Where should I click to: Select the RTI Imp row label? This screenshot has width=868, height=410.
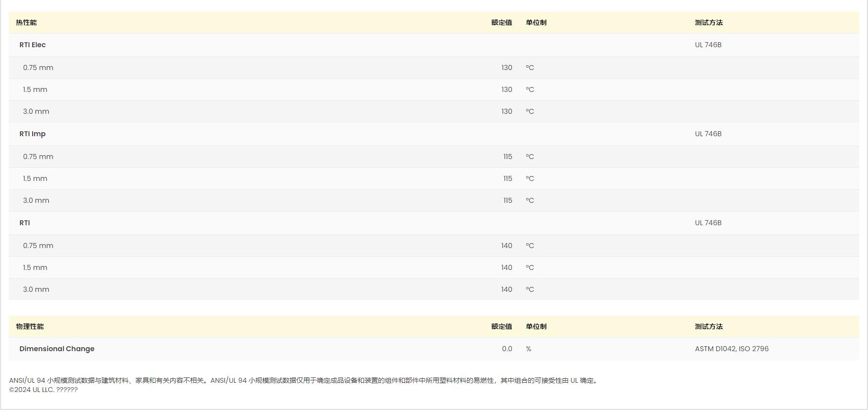[33, 134]
